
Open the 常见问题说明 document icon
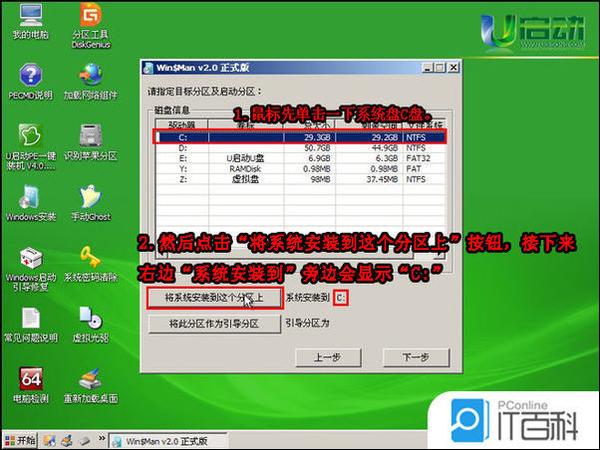pos(31,324)
